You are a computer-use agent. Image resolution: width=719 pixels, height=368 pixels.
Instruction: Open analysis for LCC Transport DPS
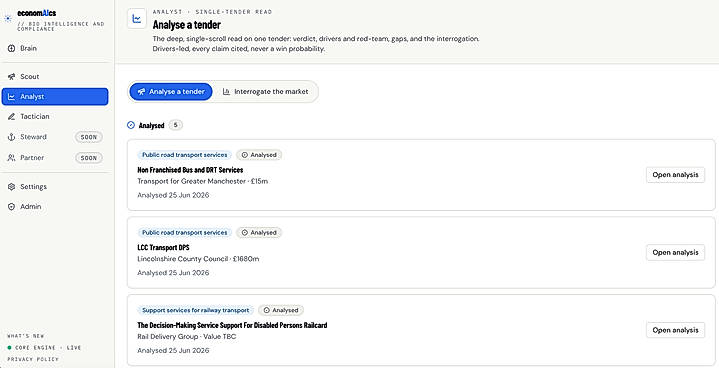[675, 253]
